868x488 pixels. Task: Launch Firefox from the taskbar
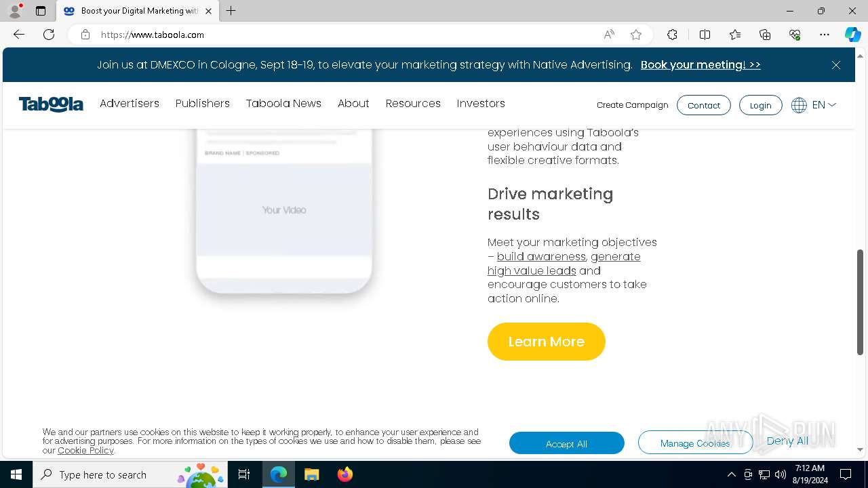coord(344,474)
